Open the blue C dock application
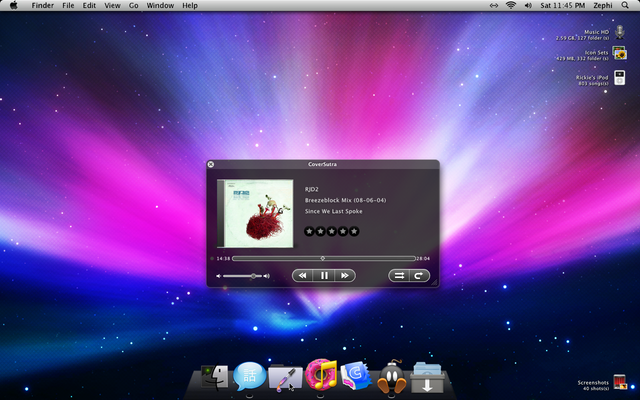The width and height of the screenshot is (640, 400). tap(356, 376)
